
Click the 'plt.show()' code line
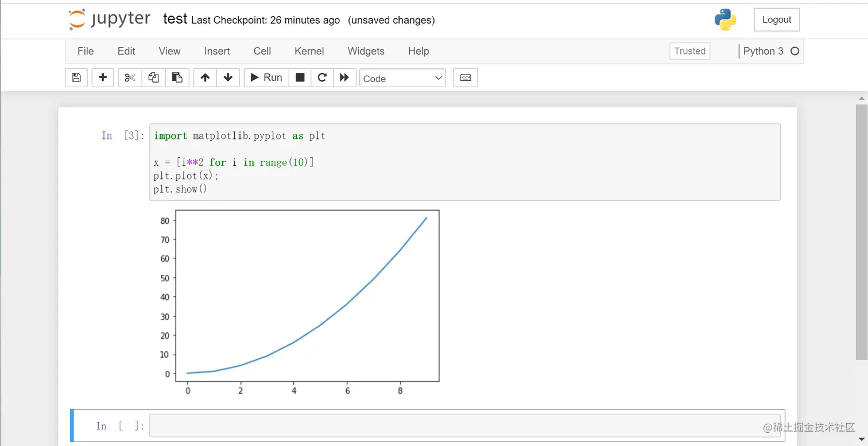[180, 189]
